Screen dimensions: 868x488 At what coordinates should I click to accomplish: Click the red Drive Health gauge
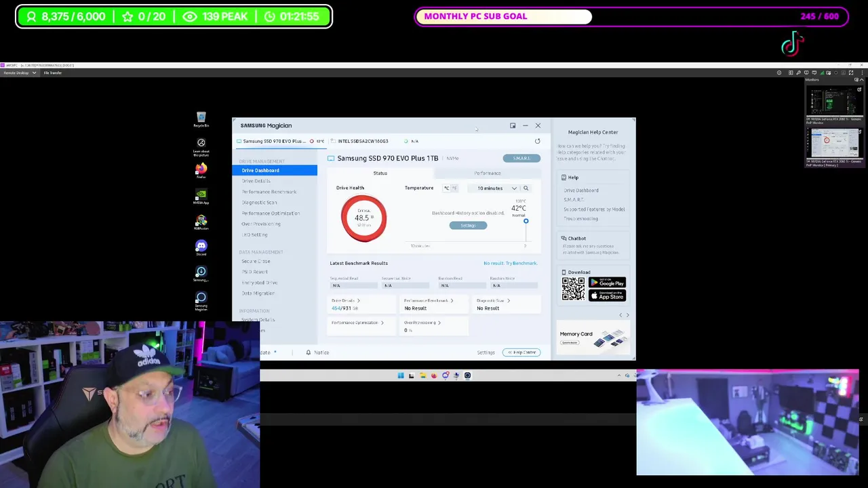[363, 218]
